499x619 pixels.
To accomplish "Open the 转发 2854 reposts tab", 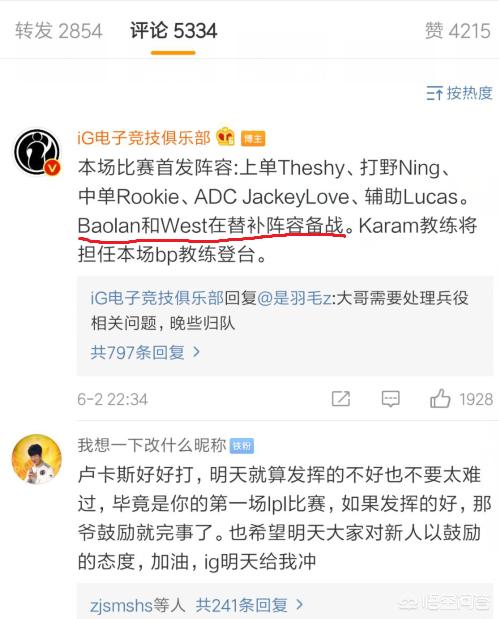I will pos(59,31).
